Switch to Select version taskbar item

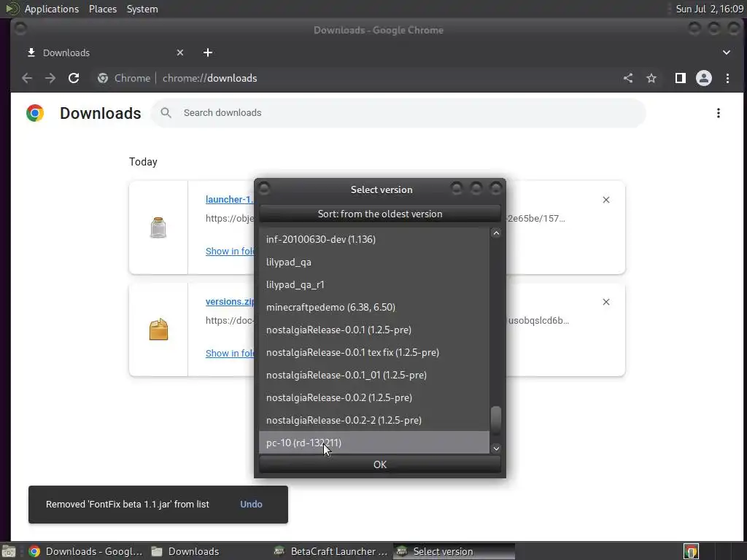click(x=454, y=551)
